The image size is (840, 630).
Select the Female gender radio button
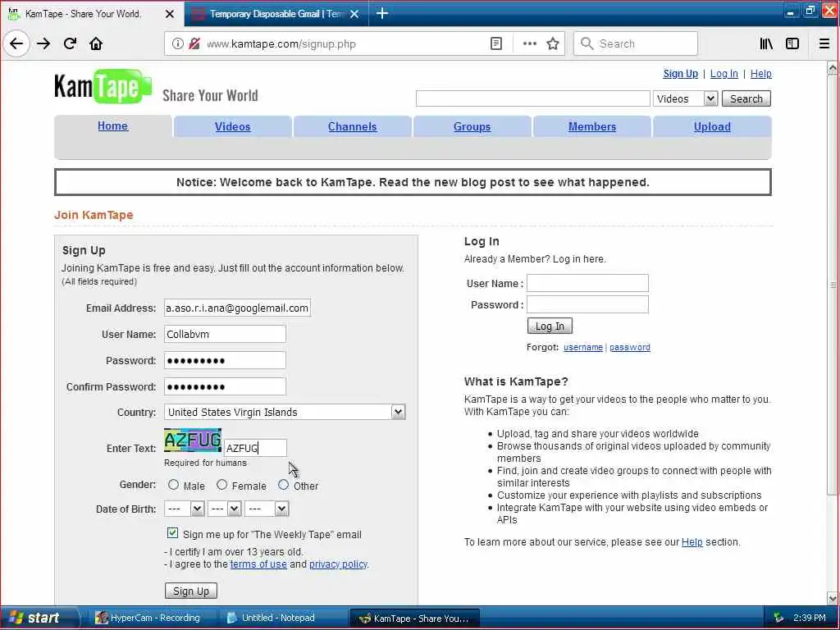click(221, 484)
